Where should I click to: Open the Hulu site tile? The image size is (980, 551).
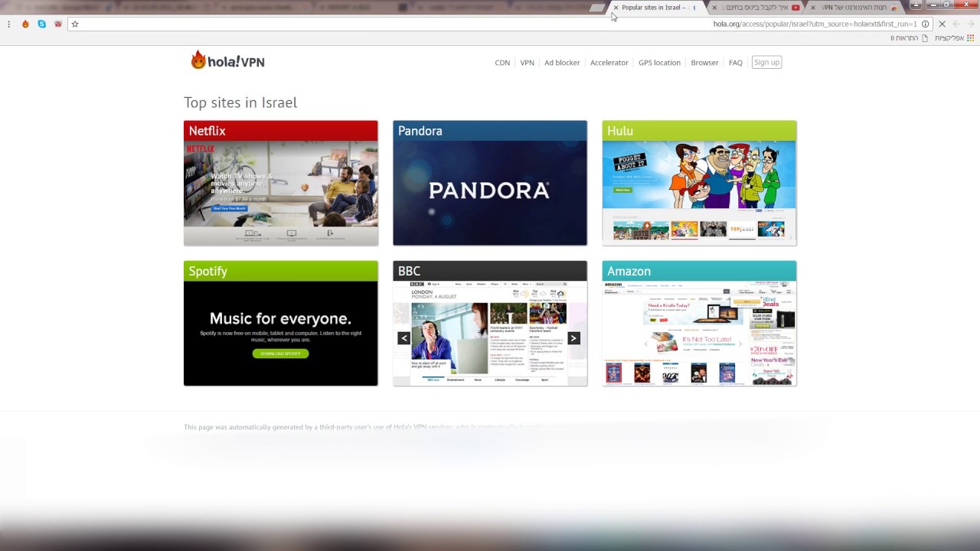pos(699,183)
